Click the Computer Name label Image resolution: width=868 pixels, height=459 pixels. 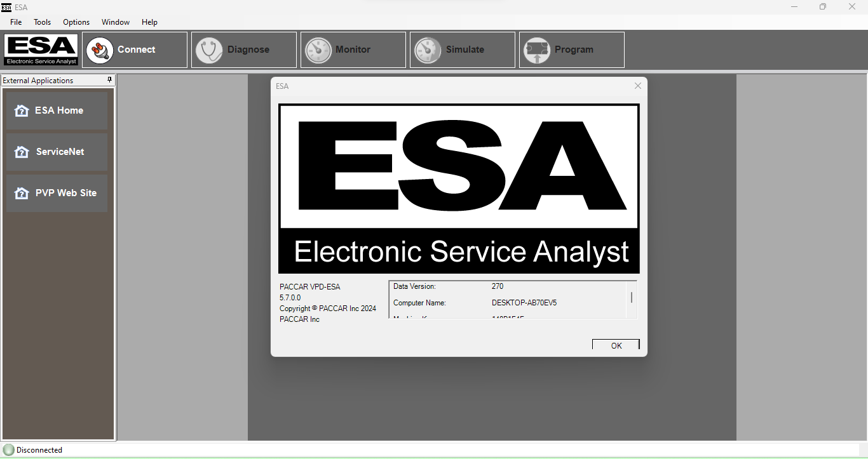pyautogui.click(x=419, y=303)
